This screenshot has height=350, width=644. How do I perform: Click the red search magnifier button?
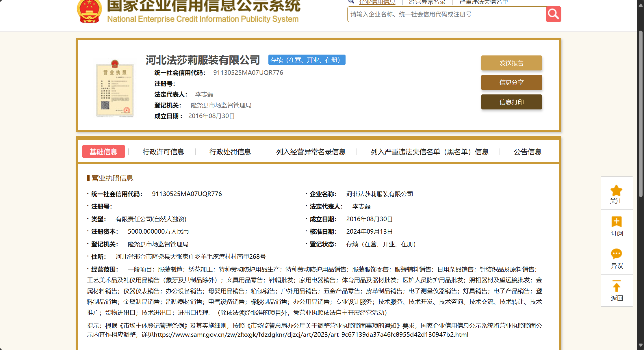pos(553,14)
